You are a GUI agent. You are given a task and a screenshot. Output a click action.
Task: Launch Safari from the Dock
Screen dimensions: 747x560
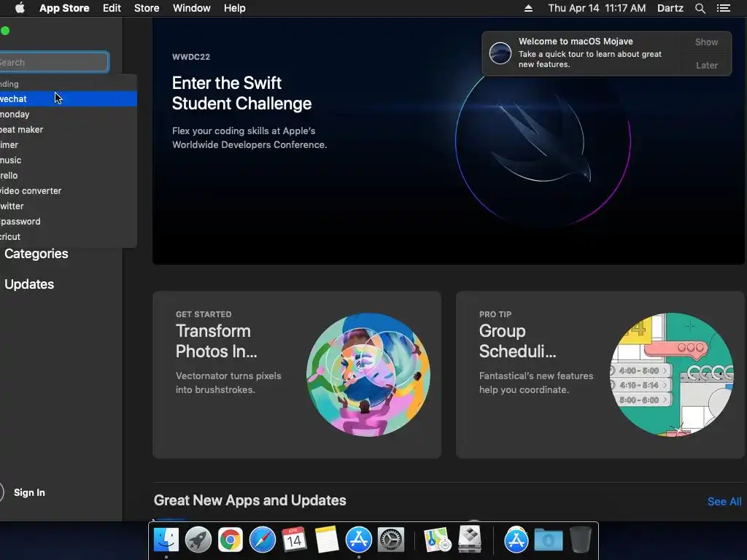click(x=263, y=540)
